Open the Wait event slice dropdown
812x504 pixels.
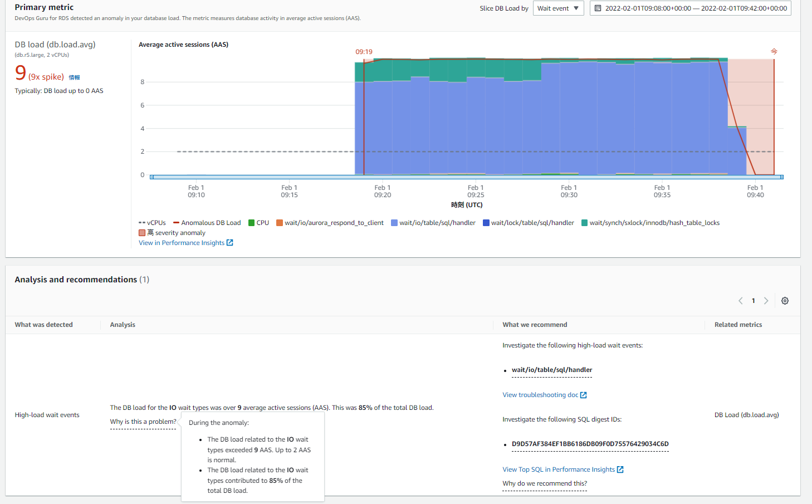click(558, 8)
